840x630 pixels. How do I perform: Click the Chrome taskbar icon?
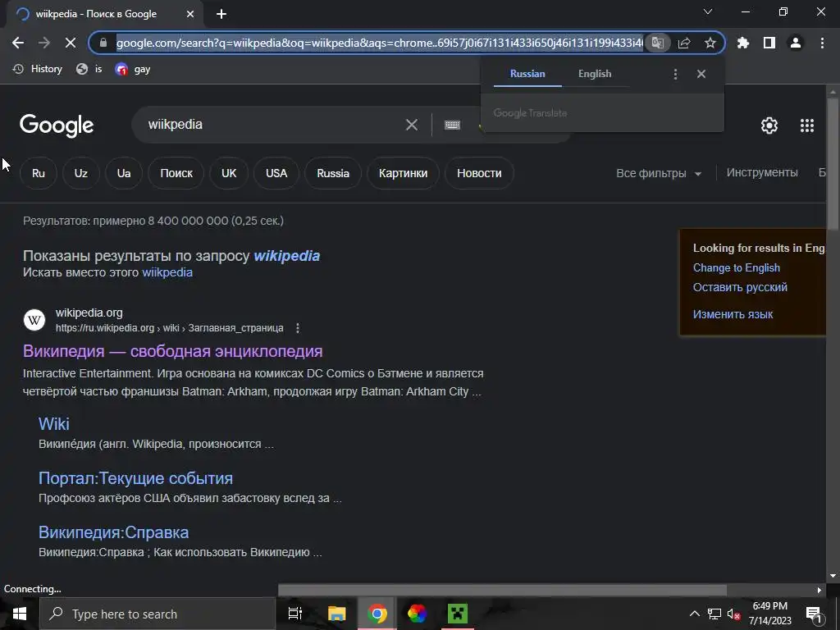(x=377, y=614)
